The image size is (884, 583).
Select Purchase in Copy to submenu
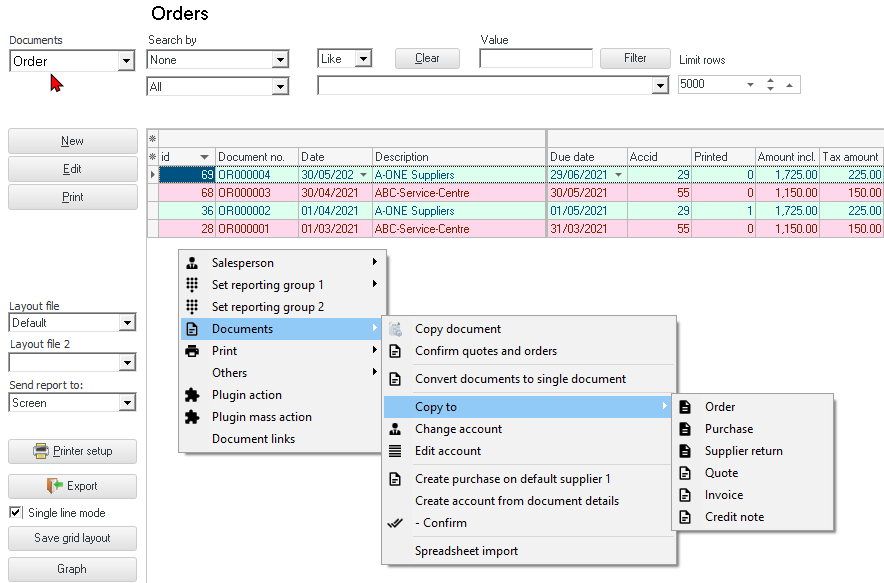[729, 429]
